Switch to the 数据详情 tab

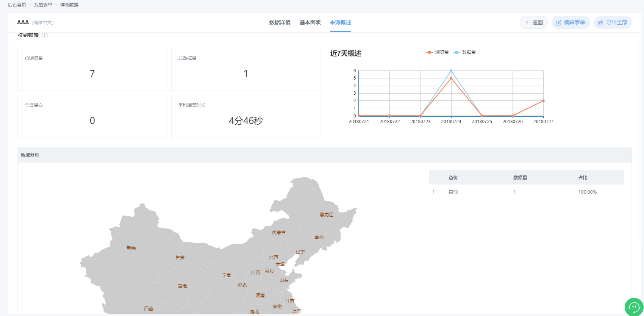click(x=280, y=23)
